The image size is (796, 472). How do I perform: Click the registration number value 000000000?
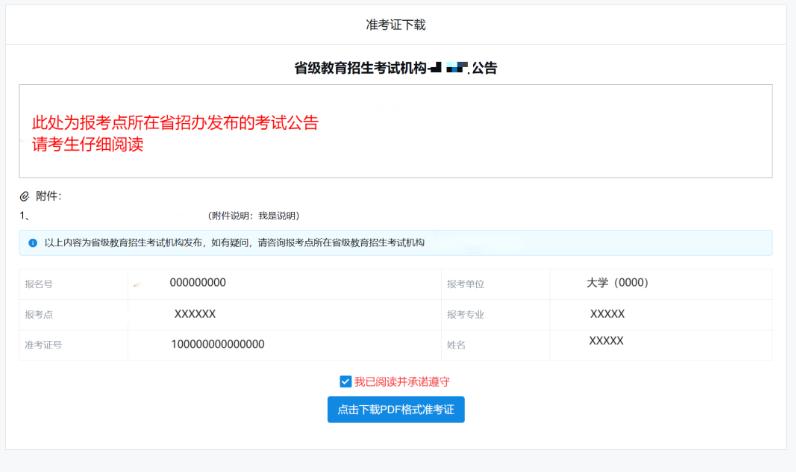tap(198, 283)
